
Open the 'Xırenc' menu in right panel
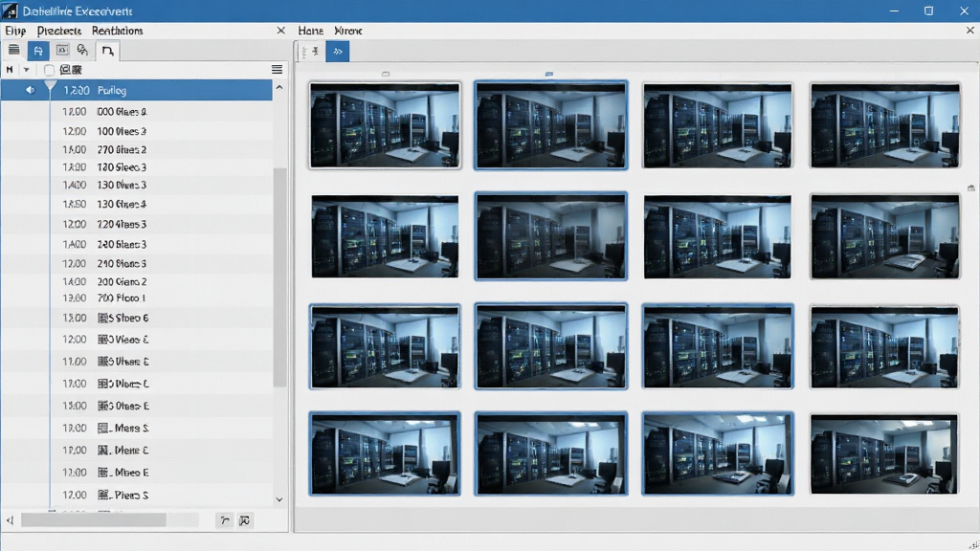(348, 31)
